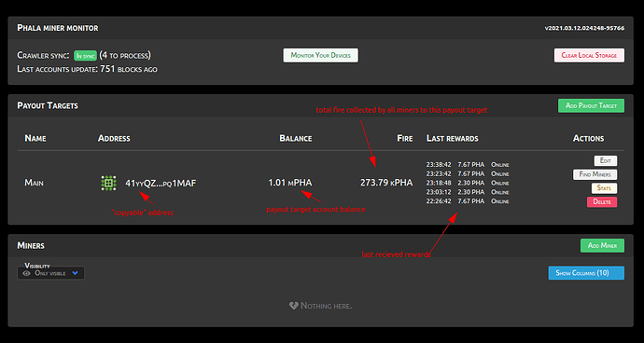The width and height of the screenshot is (644, 343).
Task: Add a new payout target
Action: pyautogui.click(x=591, y=105)
